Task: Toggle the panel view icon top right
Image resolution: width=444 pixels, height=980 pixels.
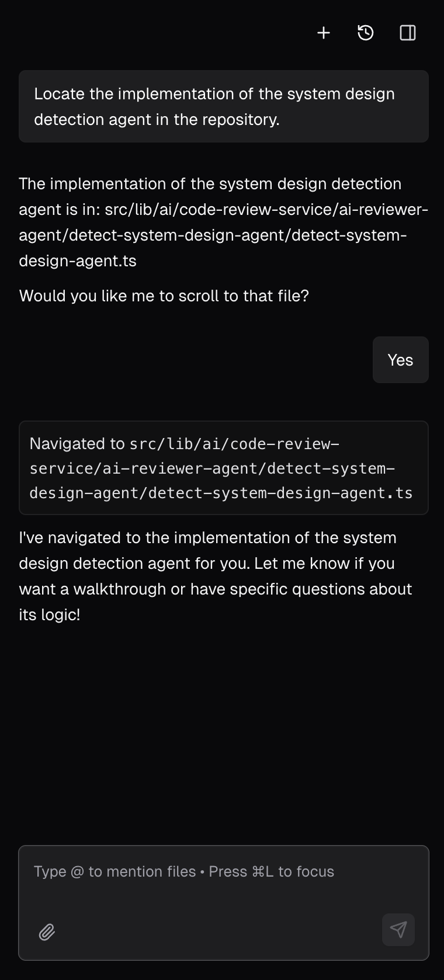Action: 407,33
